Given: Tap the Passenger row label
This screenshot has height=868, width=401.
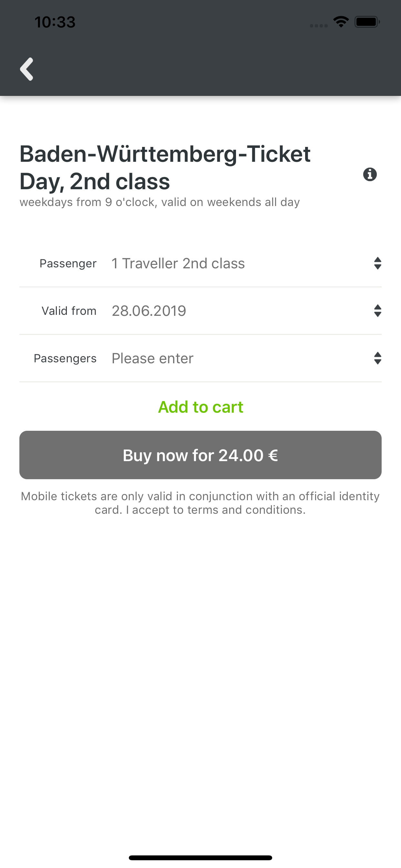Looking at the screenshot, I should click(x=68, y=263).
